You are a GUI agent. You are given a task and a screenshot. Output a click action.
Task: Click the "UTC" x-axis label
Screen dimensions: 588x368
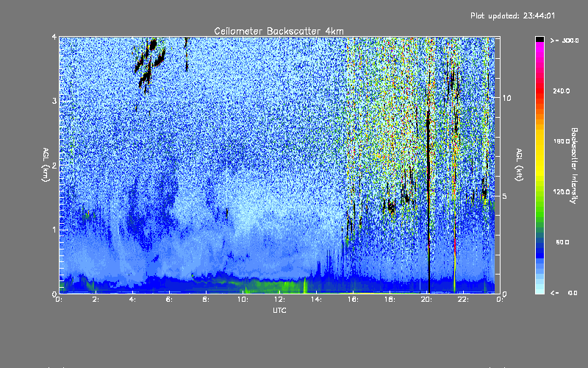click(x=279, y=310)
